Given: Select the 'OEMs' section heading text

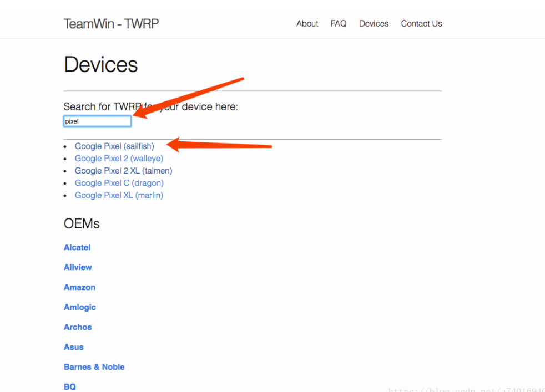Looking at the screenshot, I should click(x=82, y=223).
